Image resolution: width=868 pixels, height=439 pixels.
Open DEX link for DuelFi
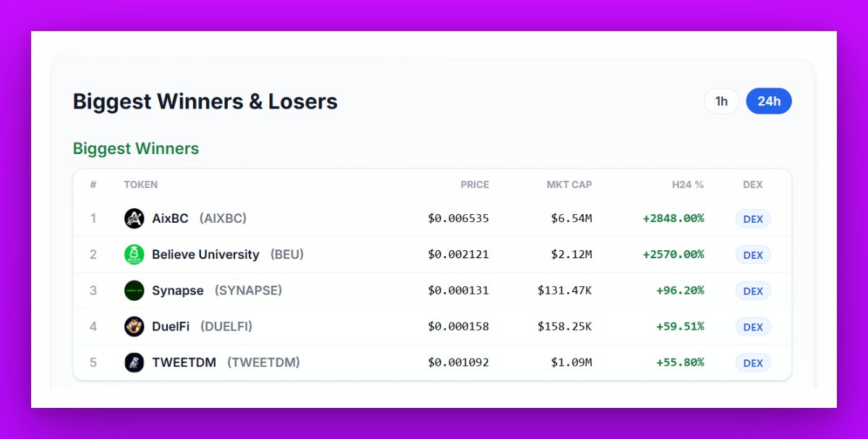753,327
